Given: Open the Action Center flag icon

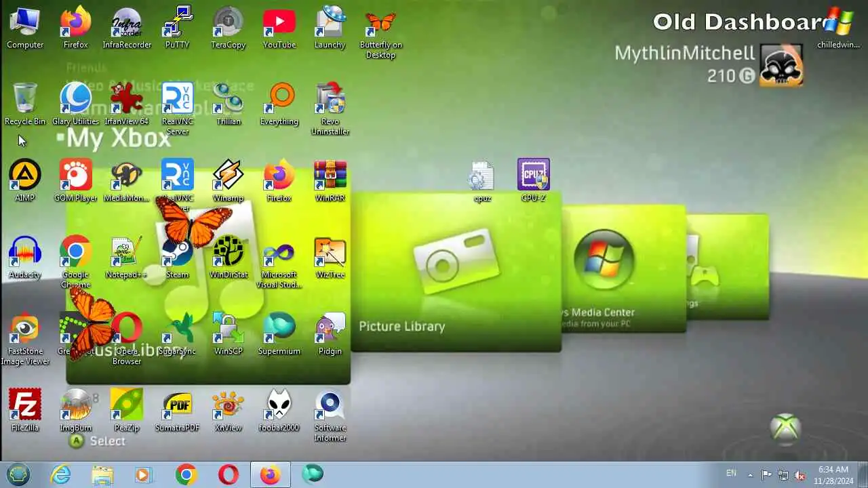Looking at the screenshot, I should [x=766, y=475].
